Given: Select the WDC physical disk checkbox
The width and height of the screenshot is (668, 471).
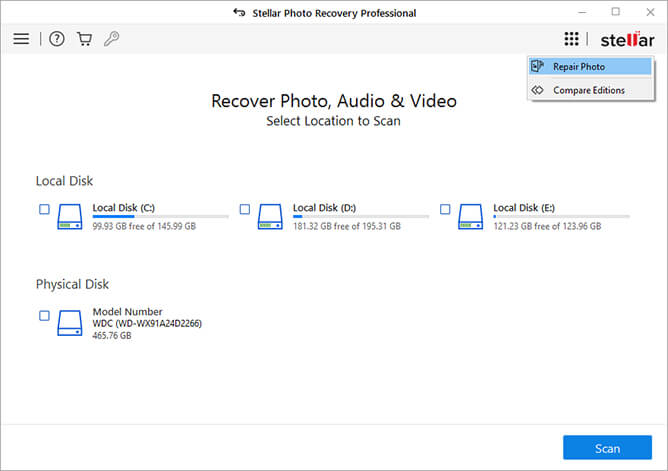Looking at the screenshot, I should click(44, 315).
